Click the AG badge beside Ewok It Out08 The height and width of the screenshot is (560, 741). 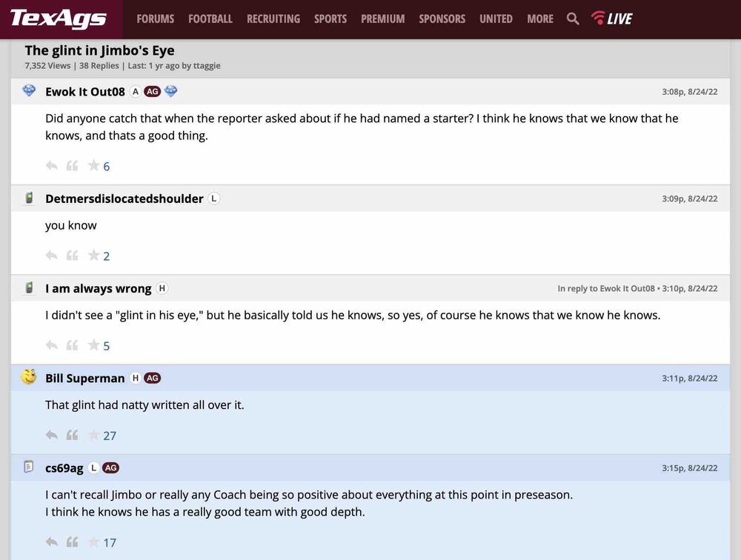153,92
